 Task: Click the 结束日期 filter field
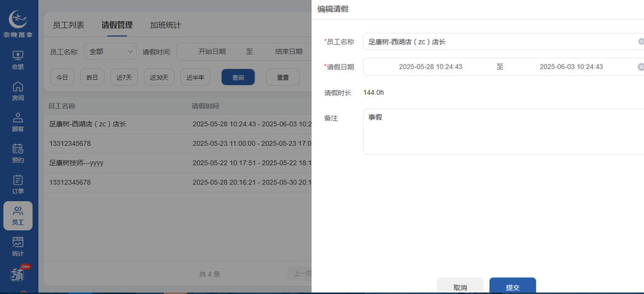tap(289, 52)
